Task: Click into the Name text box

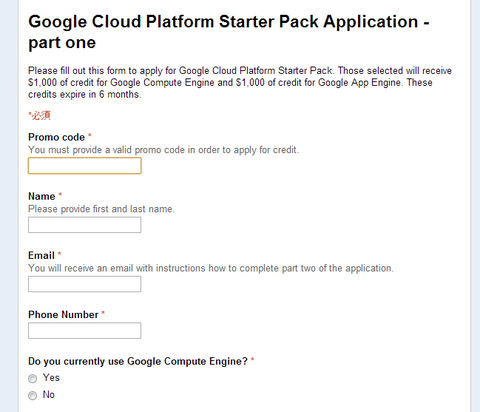Action: coord(85,225)
